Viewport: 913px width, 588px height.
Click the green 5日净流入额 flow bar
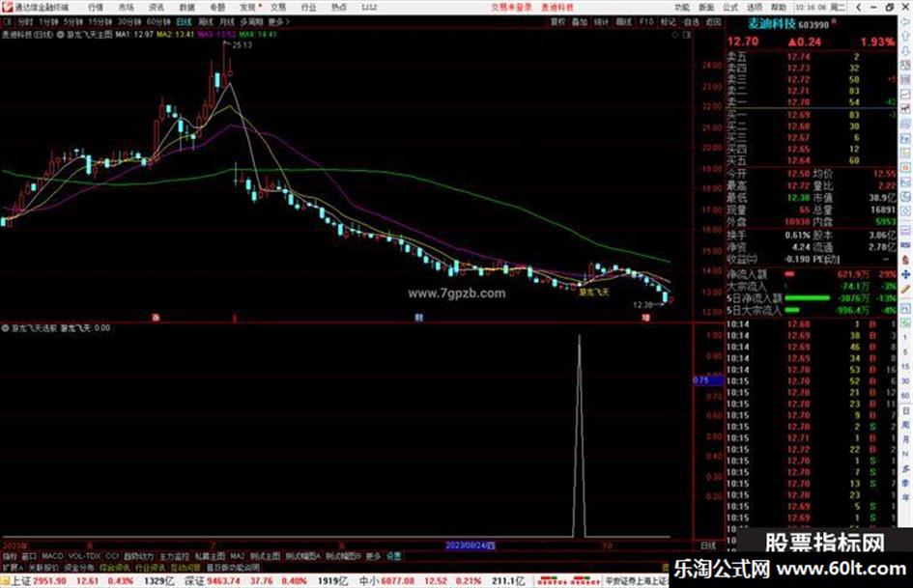tap(807, 298)
